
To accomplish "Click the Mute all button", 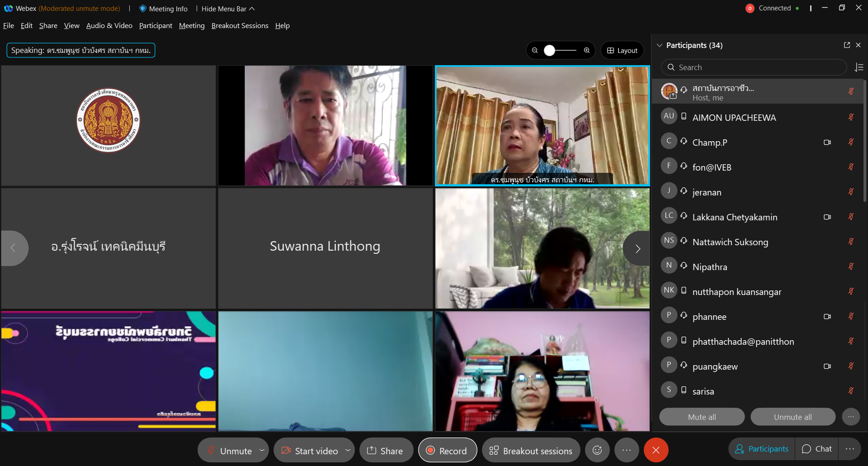I will coord(702,417).
